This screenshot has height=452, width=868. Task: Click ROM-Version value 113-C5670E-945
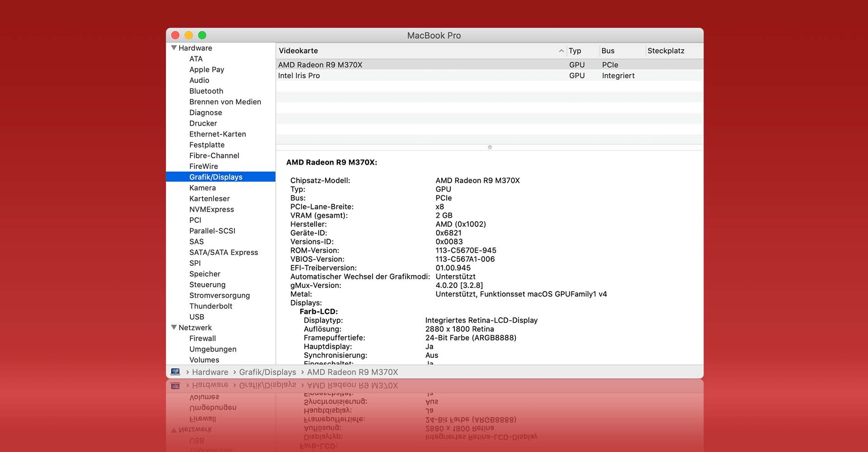(466, 250)
